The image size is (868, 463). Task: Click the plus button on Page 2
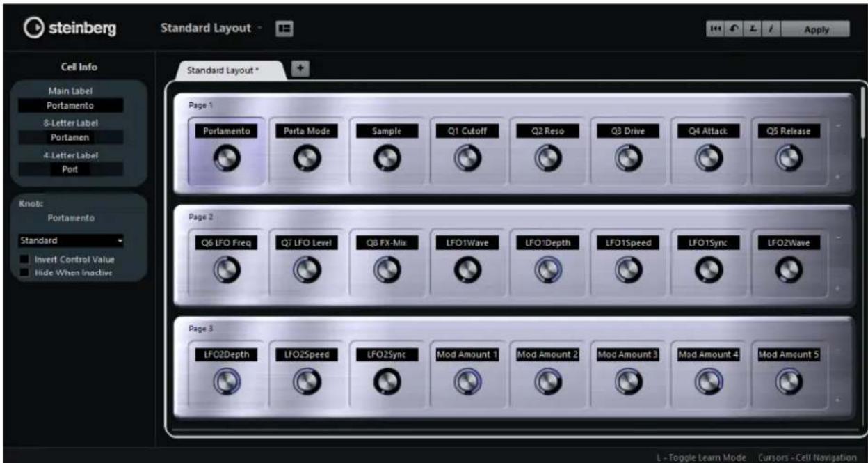pos(837,288)
